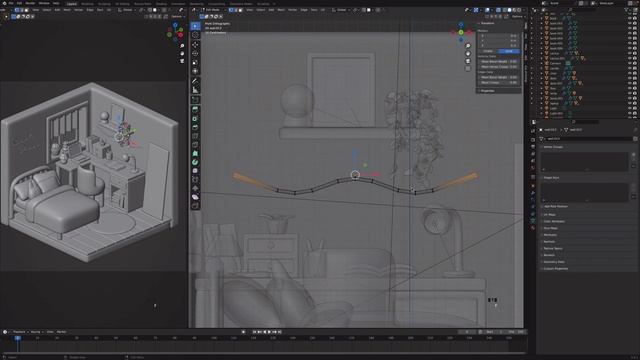Open Options dropdown in left viewport

(177, 17)
